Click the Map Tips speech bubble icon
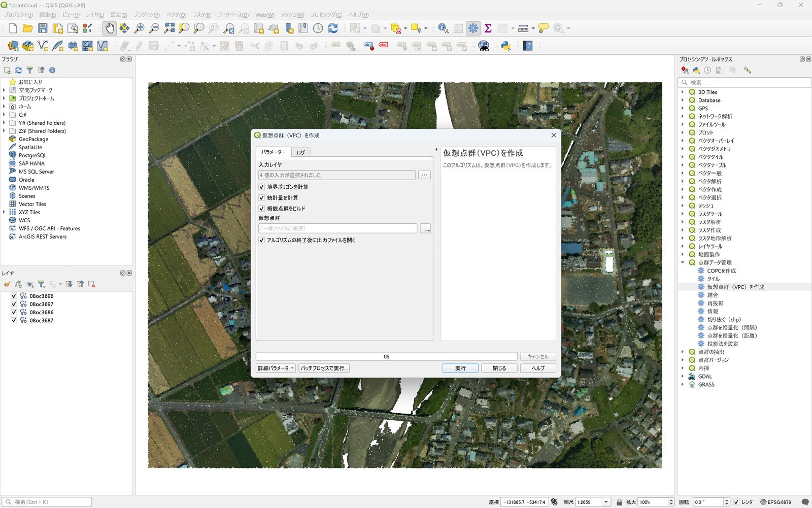This screenshot has width=812, height=508. pos(544,28)
